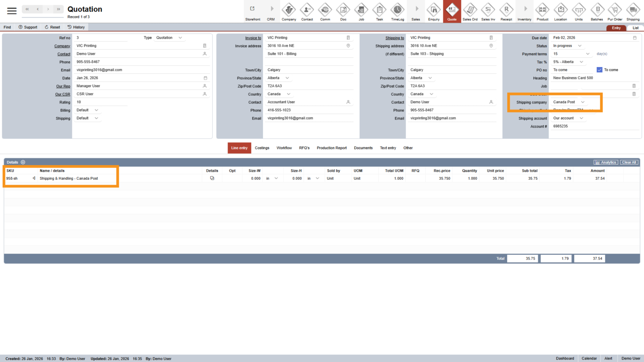The height and width of the screenshot is (362, 644).
Task: Open the Inventory toolbar icon
Action: 524,11
